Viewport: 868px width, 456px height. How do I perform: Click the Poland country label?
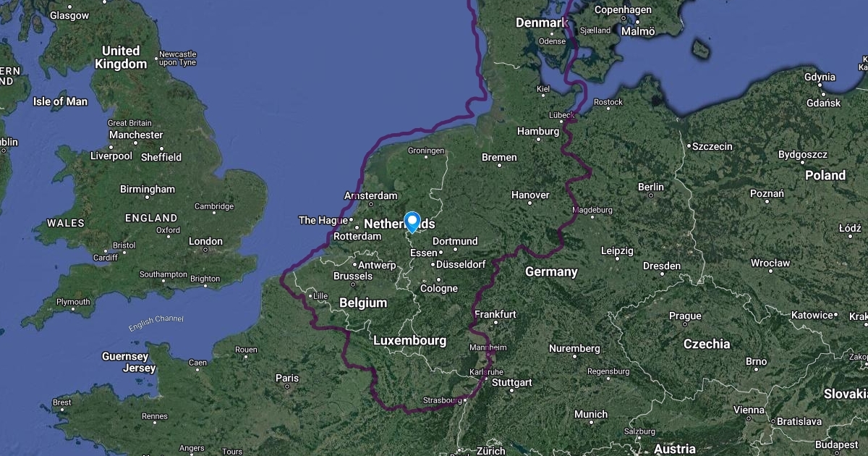point(825,175)
